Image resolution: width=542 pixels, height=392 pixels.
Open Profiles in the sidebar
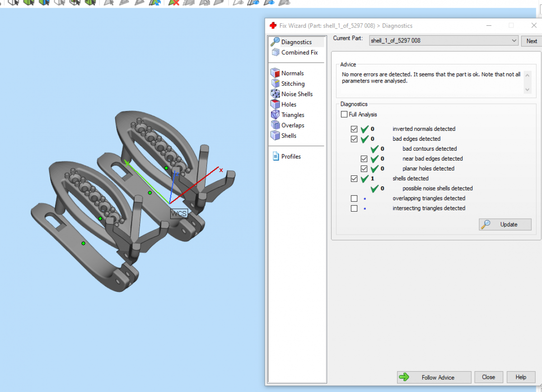pos(290,157)
